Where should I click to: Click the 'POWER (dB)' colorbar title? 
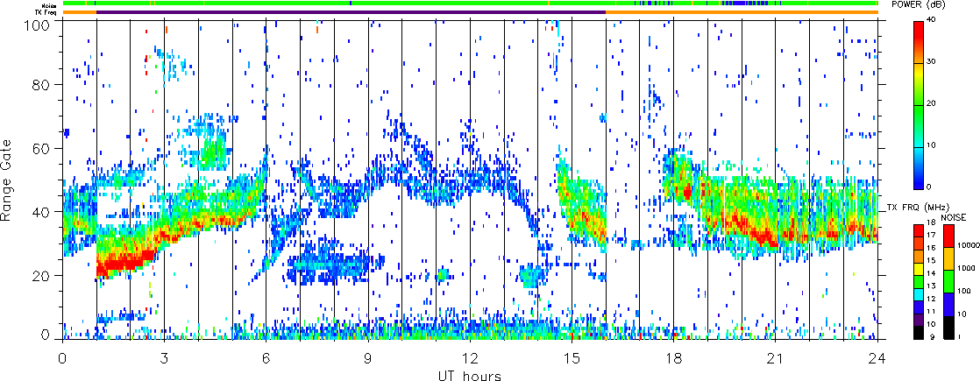click(x=918, y=5)
